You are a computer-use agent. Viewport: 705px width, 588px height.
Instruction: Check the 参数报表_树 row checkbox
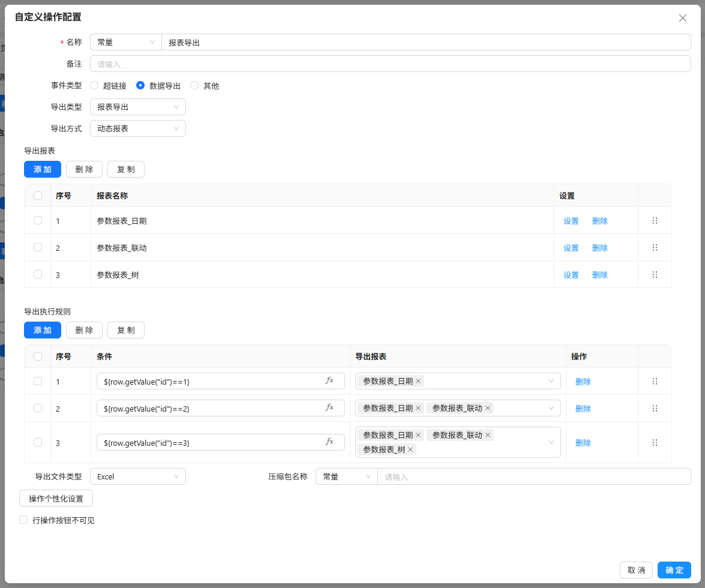[38, 274]
